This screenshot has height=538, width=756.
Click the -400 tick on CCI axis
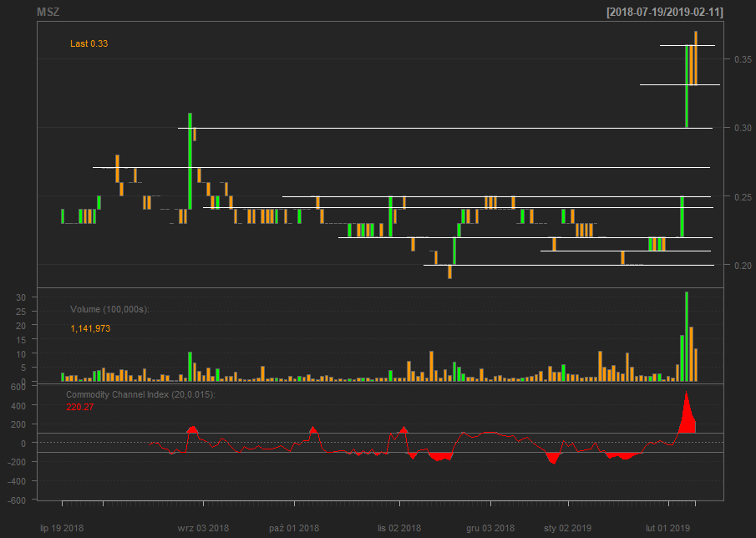tap(17, 481)
